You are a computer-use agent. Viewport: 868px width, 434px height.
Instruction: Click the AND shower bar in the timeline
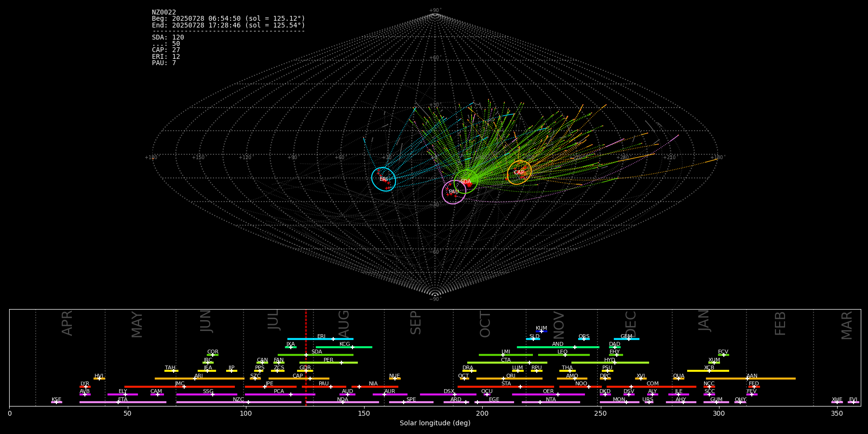(x=558, y=347)
